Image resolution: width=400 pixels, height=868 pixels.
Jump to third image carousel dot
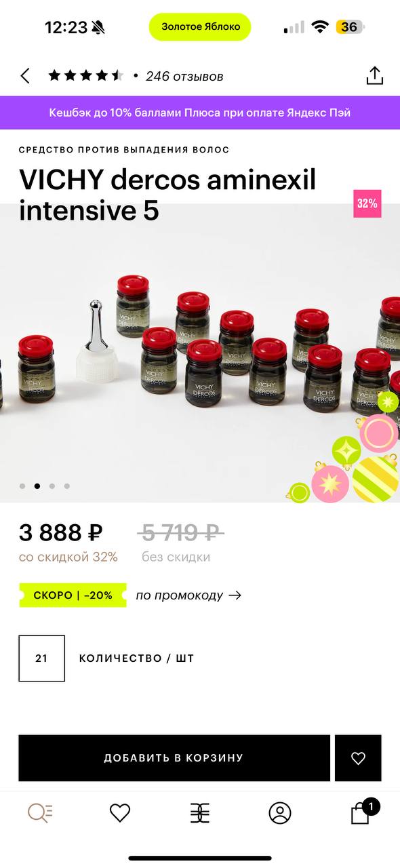coord(52,486)
